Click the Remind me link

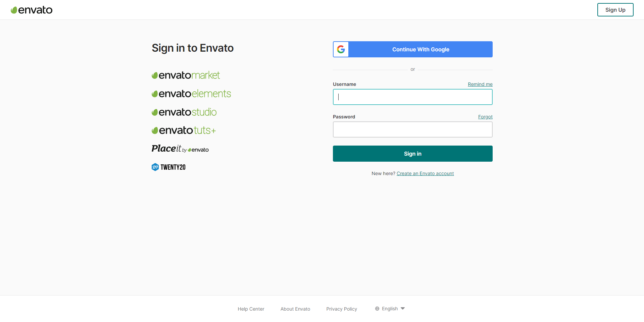tap(480, 84)
